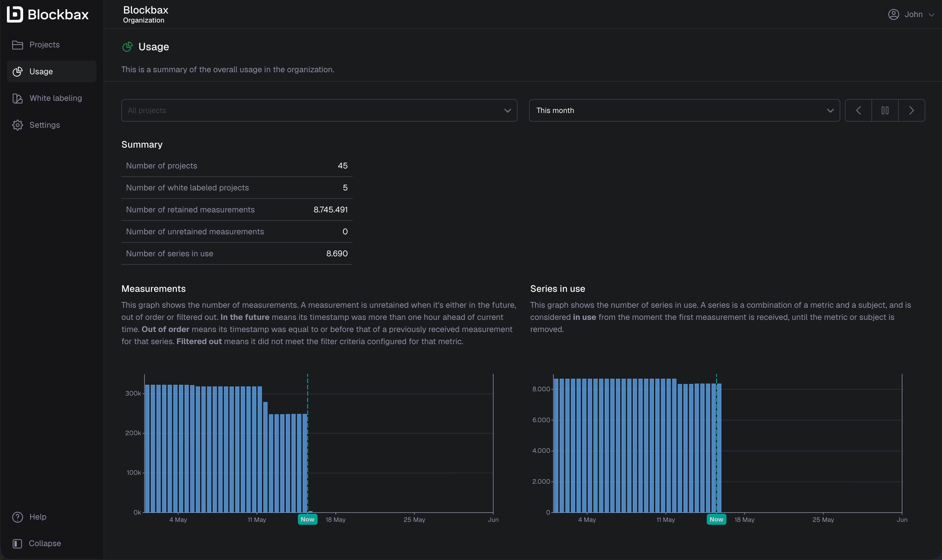Click the series in use value 8.690
The width and height of the screenshot is (942, 560).
pyautogui.click(x=337, y=254)
